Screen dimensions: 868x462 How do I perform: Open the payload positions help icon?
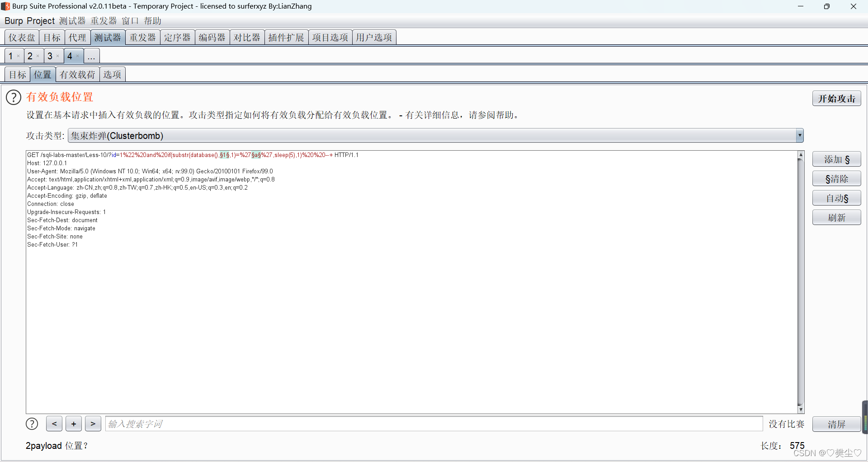pos(14,97)
